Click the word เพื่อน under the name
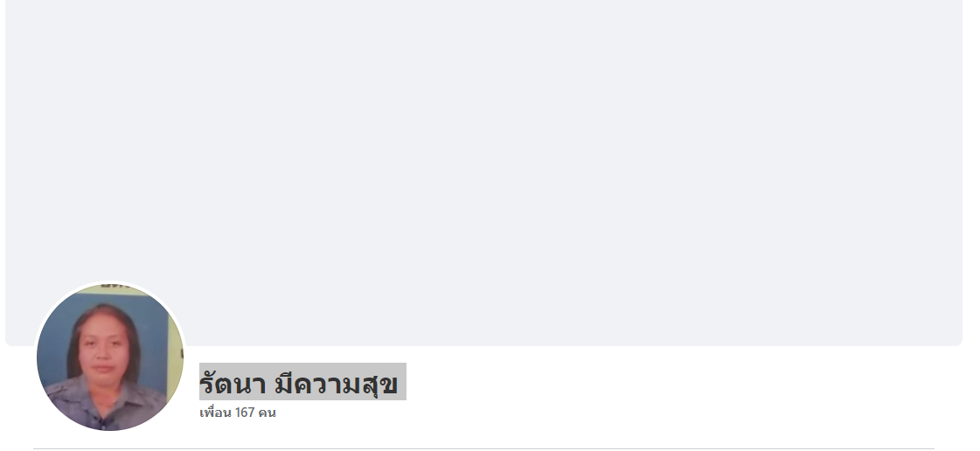The width and height of the screenshot is (980, 451). (x=216, y=413)
